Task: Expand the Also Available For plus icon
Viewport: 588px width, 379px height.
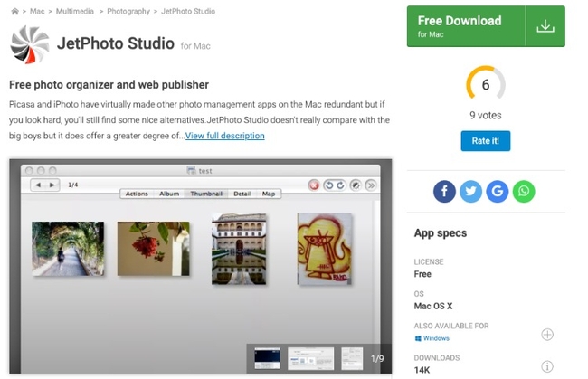Action: click(x=547, y=335)
